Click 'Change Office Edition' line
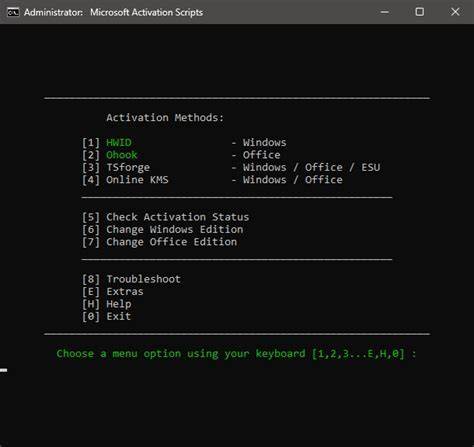This screenshot has height=447, width=474. coord(172,242)
